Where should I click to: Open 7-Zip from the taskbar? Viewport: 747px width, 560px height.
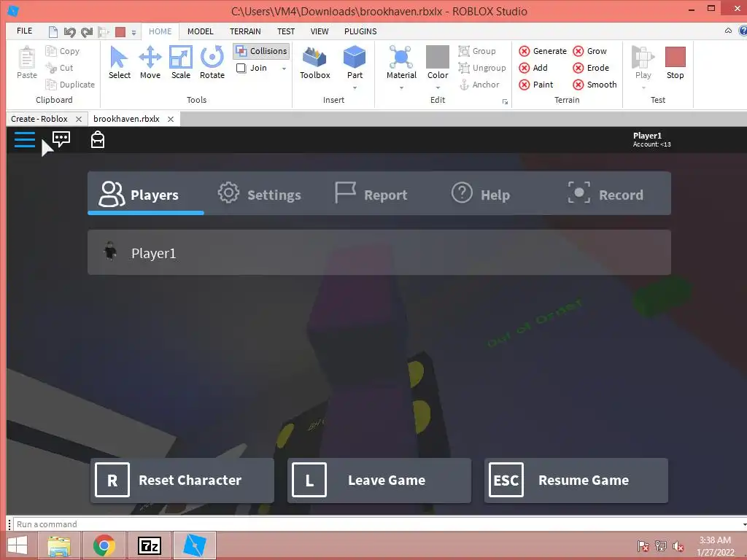pyautogui.click(x=149, y=545)
